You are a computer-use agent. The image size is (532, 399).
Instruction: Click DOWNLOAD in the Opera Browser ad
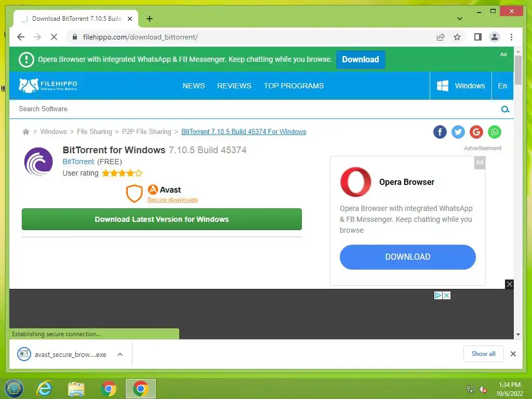click(407, 257)
